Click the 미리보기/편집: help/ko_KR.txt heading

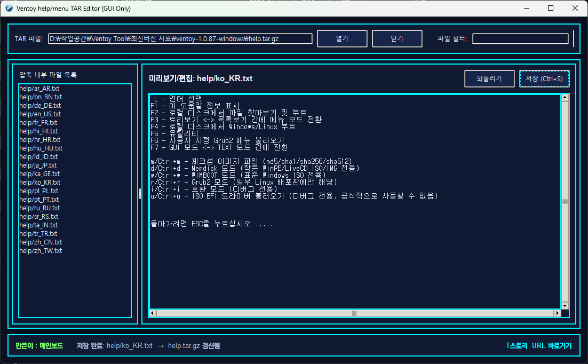pyautogui.click(x=201, y=78)
